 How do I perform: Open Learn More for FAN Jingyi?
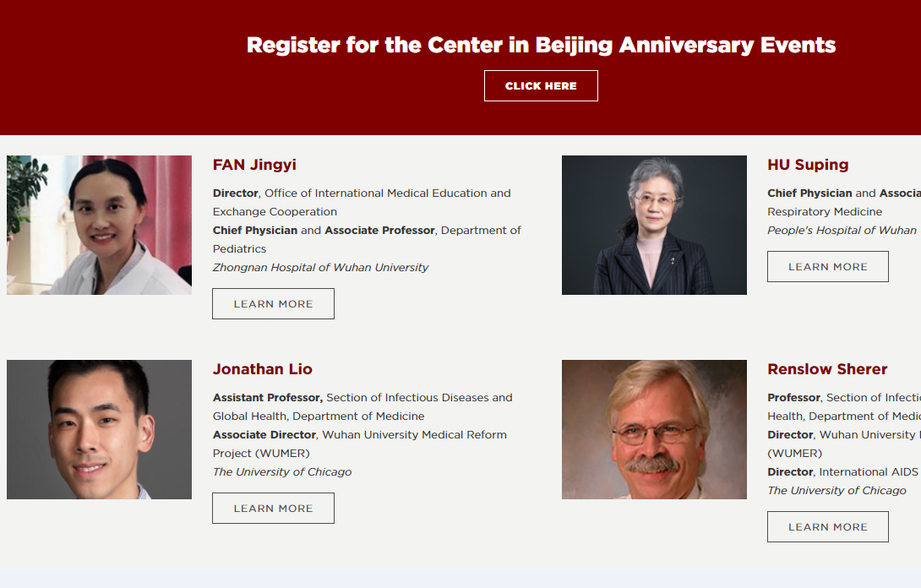[273, 304]
